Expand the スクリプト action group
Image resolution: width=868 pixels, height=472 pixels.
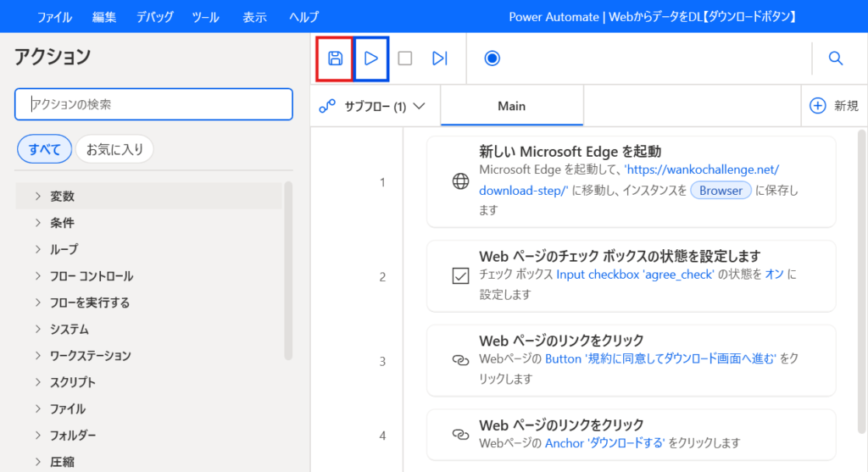click(x=148, y=382)
